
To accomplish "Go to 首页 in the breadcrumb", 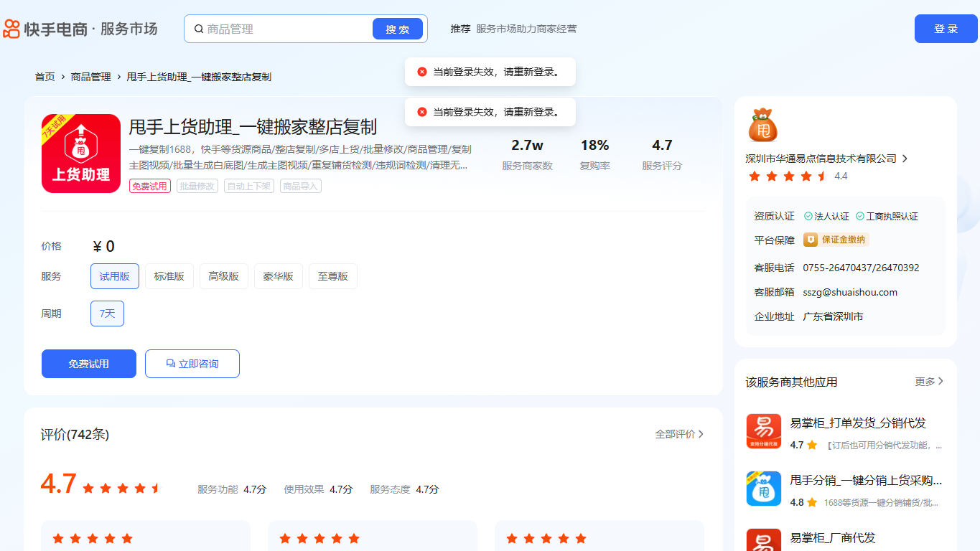I will pyautogui.click(x=45, y=77).
